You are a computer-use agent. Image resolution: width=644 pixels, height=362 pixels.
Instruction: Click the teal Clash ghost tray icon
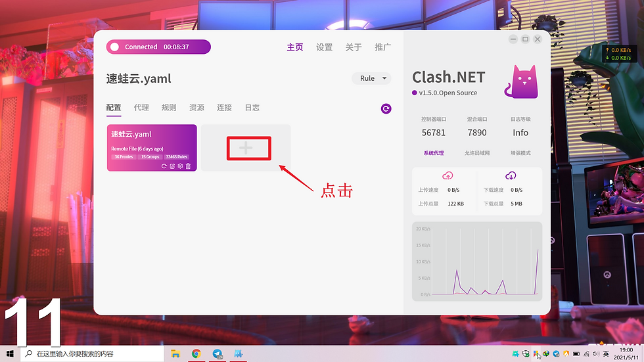point(515,354)
